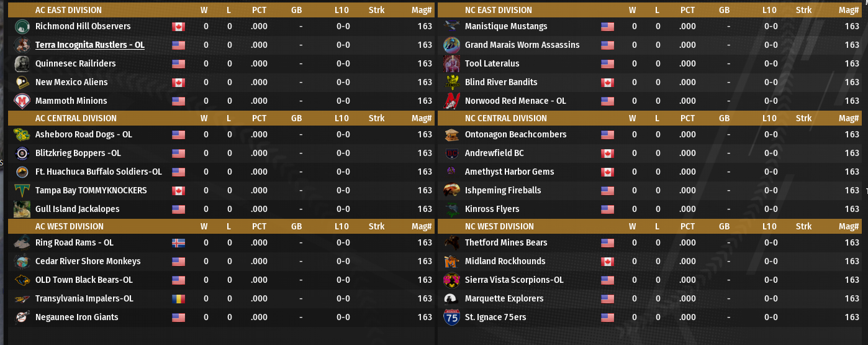Click Iceland flag beside Ring Road Rams

tap(178, 243)
